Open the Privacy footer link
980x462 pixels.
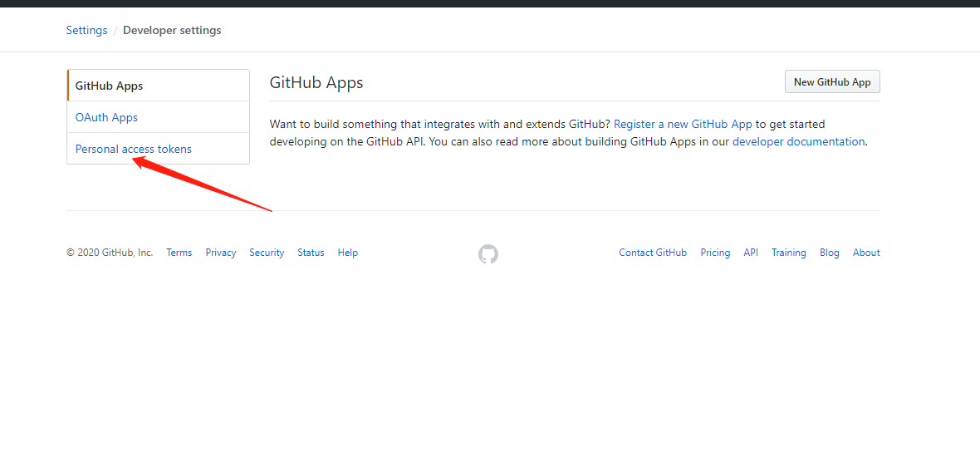(x=221, y=253)
